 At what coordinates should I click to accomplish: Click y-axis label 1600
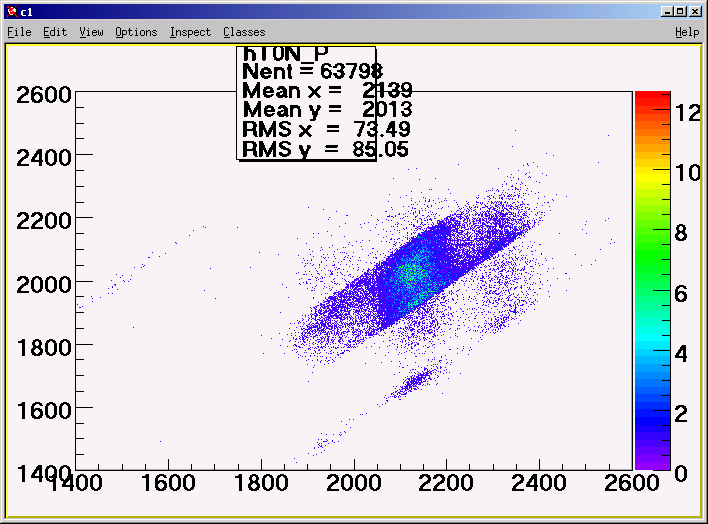coord(44,411)
